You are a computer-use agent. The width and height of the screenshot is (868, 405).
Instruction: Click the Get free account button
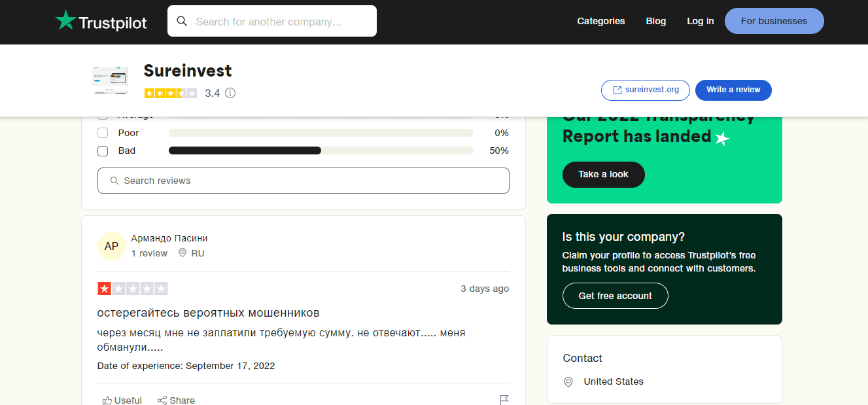pyautogui.click(x=615, y=296)
